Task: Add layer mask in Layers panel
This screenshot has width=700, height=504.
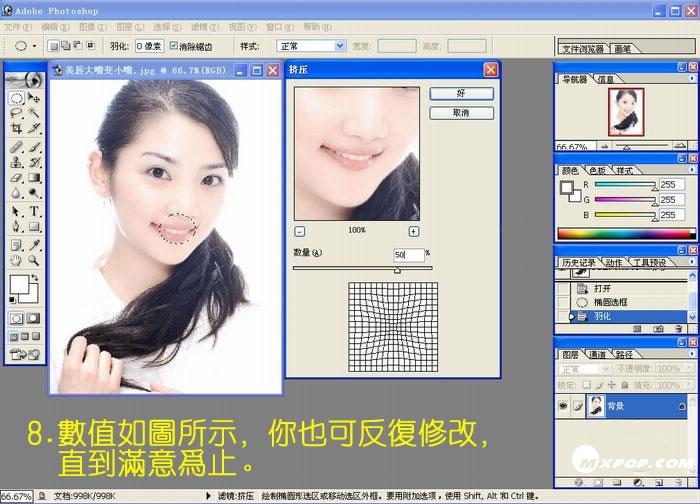Action: pos(598,483)
